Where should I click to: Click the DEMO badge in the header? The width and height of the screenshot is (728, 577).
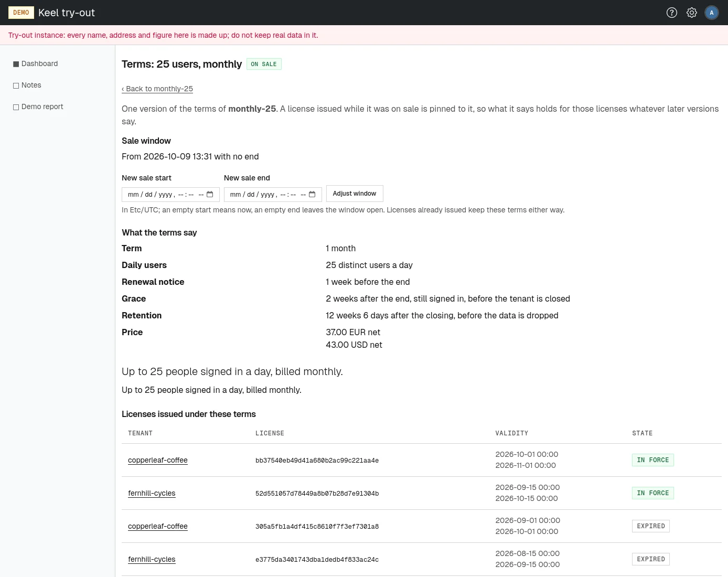pos(21,13)
